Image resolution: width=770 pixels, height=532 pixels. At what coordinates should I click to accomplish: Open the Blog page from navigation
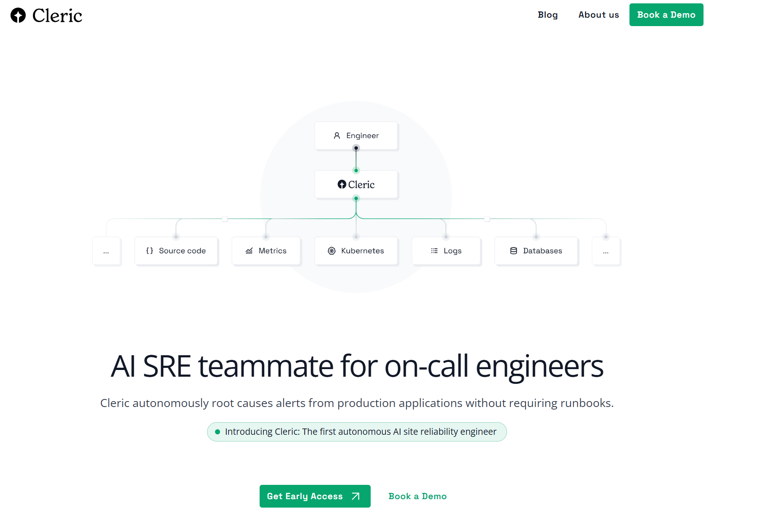pyautogui.click(x=547, y=15)
